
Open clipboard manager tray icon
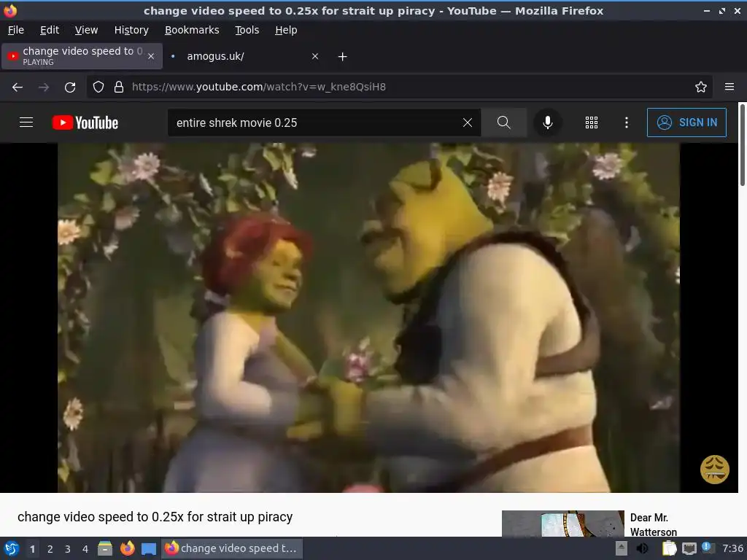(670, 548)
